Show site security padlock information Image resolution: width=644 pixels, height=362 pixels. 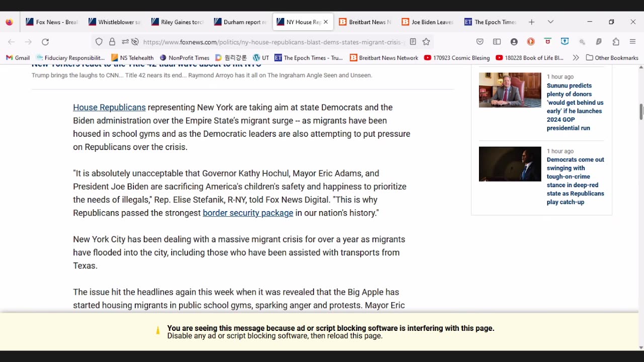[x=112, y=42]
